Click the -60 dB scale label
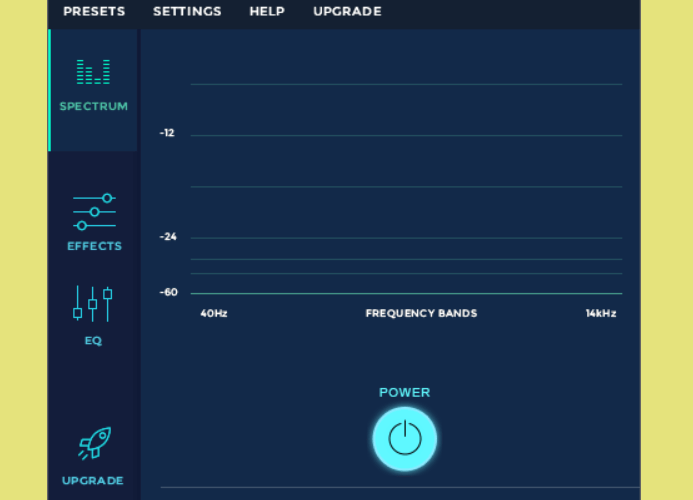 coord(168,292)
